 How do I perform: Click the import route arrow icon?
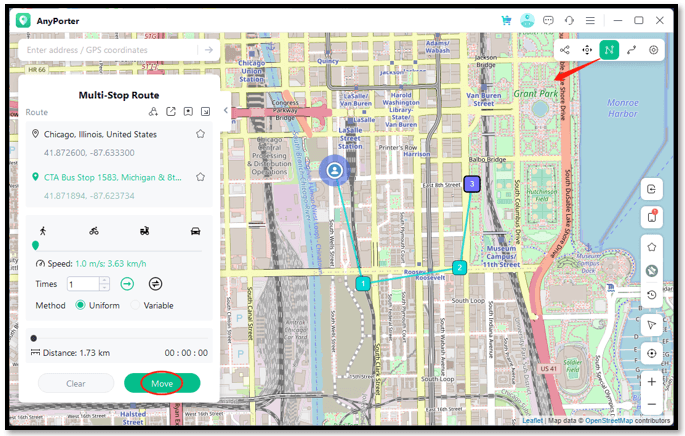click(205, 112)
